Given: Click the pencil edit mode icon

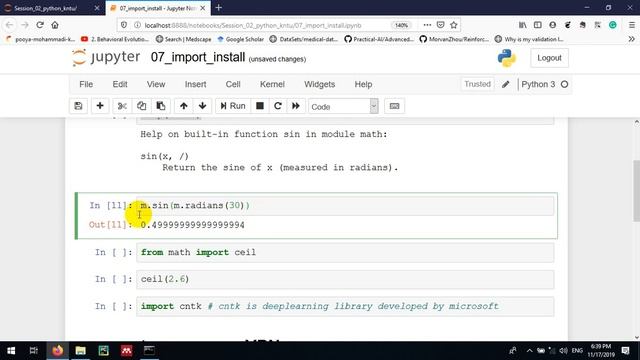Looking at the screenshot, I should pyautogui.click(x=506, y=84).
